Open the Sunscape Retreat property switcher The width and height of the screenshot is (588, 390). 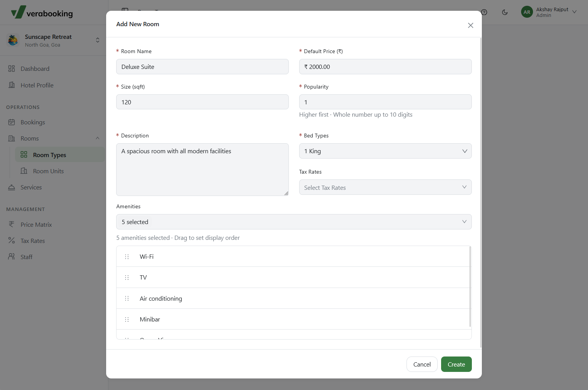click(x=54, y=40)
